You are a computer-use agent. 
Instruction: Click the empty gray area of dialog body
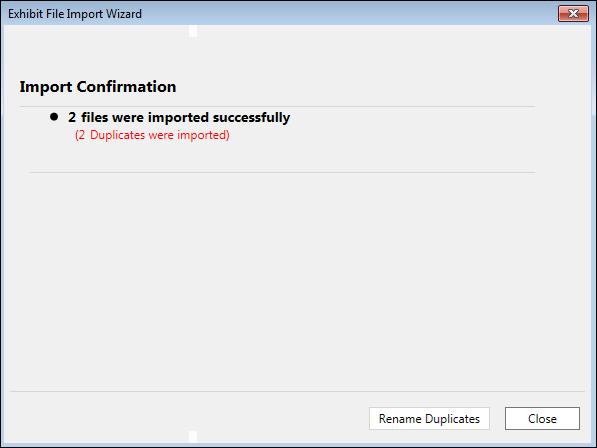[297, 282]
